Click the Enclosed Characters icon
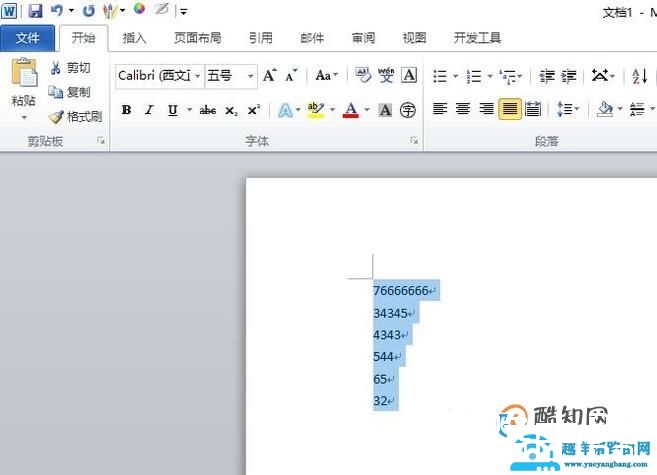The image size is (657, 475). click(x=408, y=110)
